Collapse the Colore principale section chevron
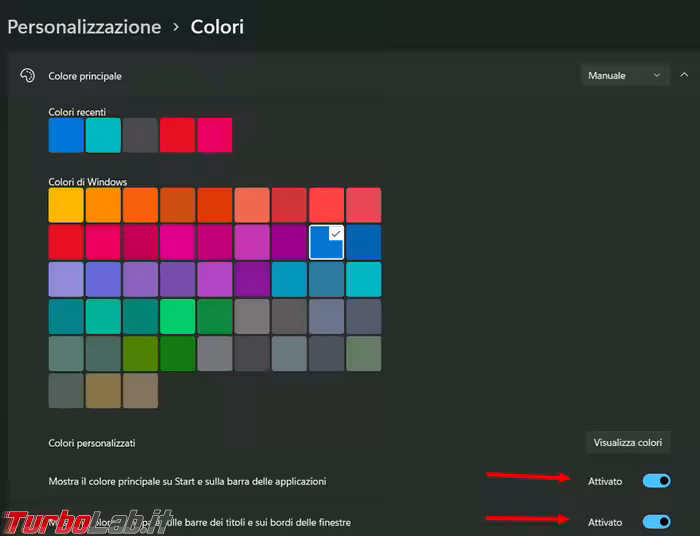The width and height of the screenshot is (700, 536). click(x=684, y=75)
